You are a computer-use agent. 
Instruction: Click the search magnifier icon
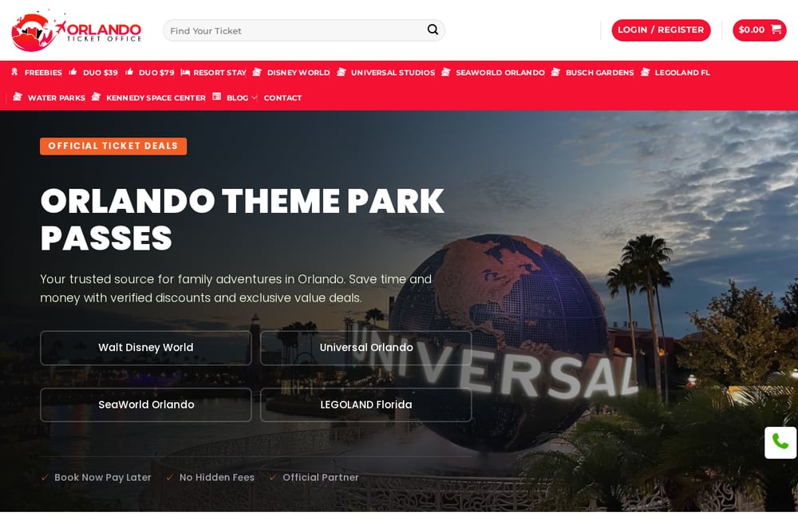(x=433, y=30)
